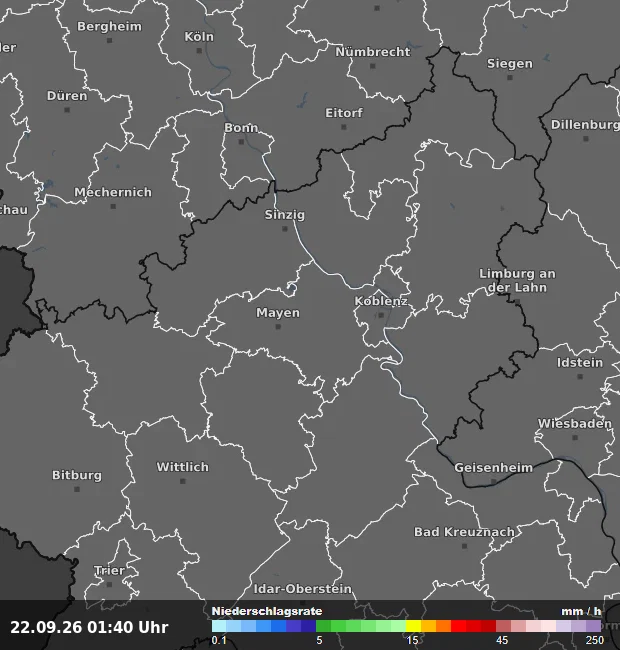
Task: Select the red legend color swatch
Action: click(x=458, y=626)
